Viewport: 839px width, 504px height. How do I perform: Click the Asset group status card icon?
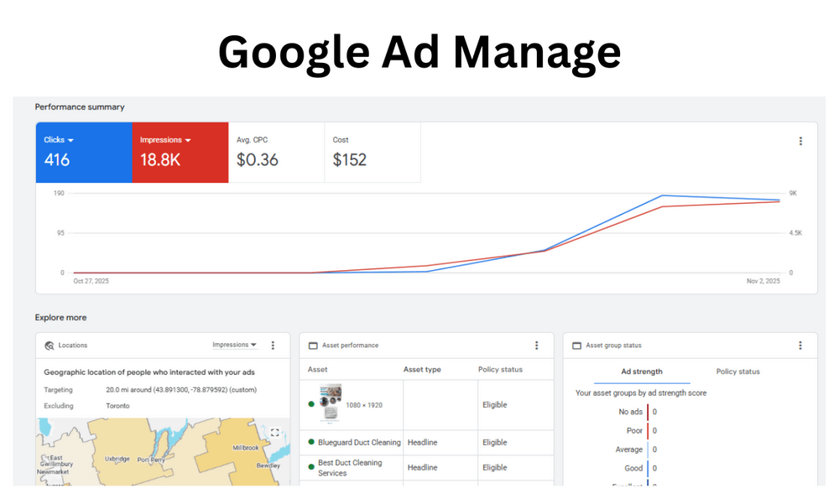577,346
